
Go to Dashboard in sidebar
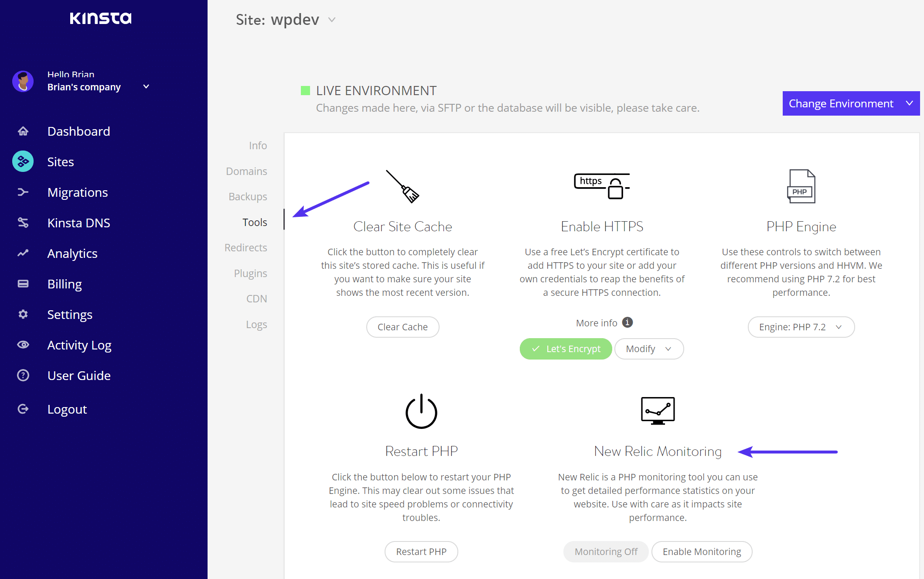click(78, 131)
